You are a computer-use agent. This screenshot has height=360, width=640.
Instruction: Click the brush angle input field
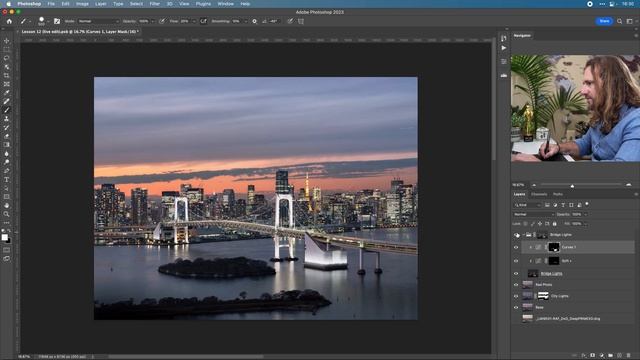pos(273,21)
